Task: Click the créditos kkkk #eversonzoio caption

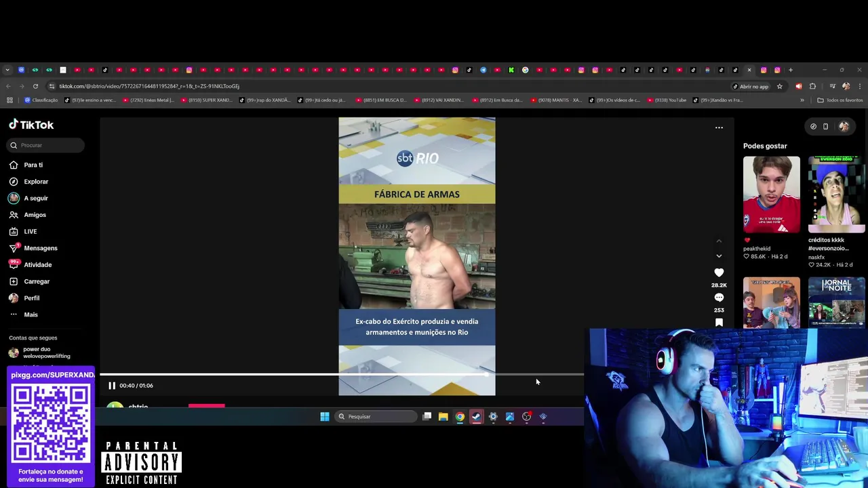Action: (x=828, y=244)
